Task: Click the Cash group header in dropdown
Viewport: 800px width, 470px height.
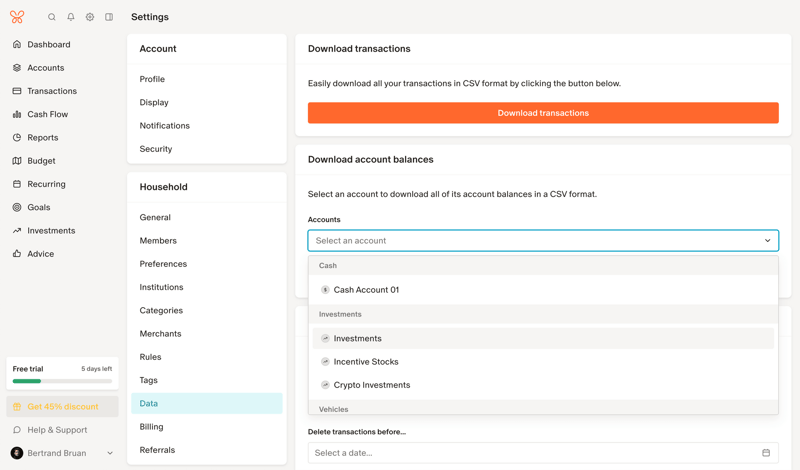Action: tap(543, 265)
